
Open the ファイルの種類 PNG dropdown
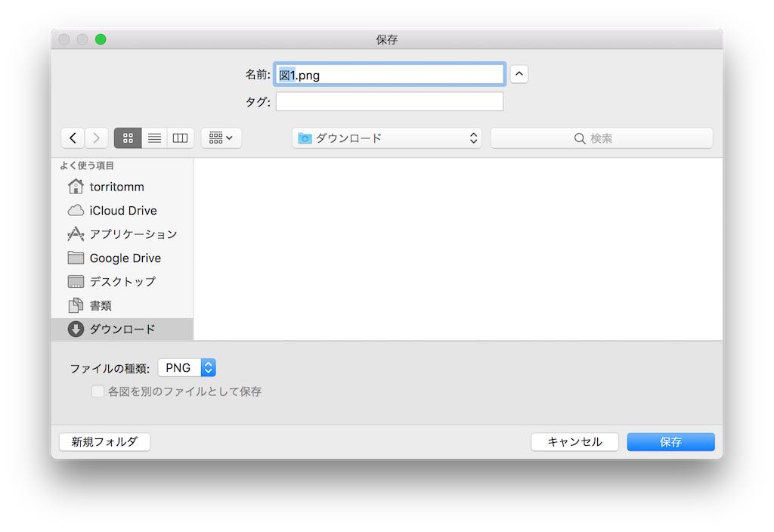187,367
